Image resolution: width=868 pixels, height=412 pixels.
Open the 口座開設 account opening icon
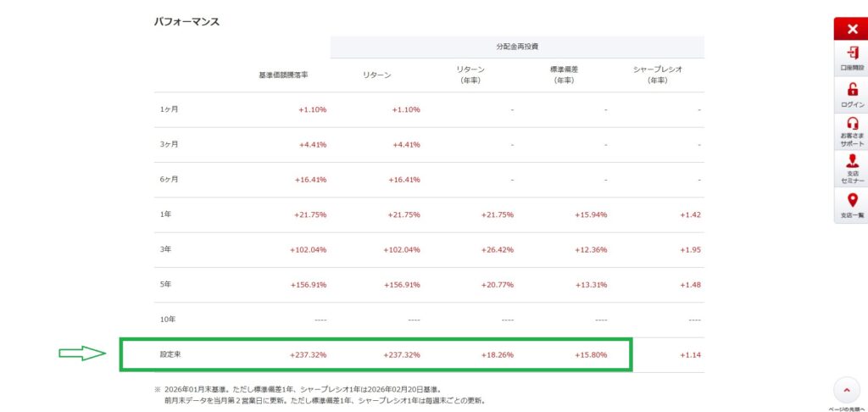pos(852,58)
